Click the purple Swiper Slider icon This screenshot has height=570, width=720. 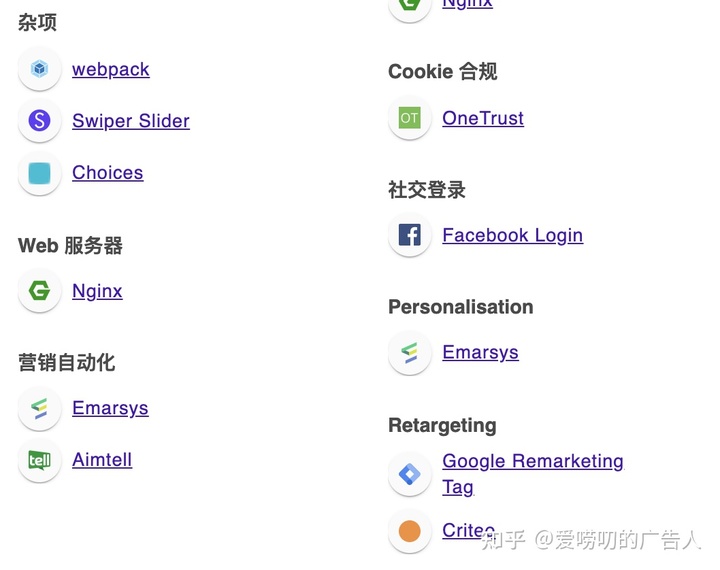[39, 121]
